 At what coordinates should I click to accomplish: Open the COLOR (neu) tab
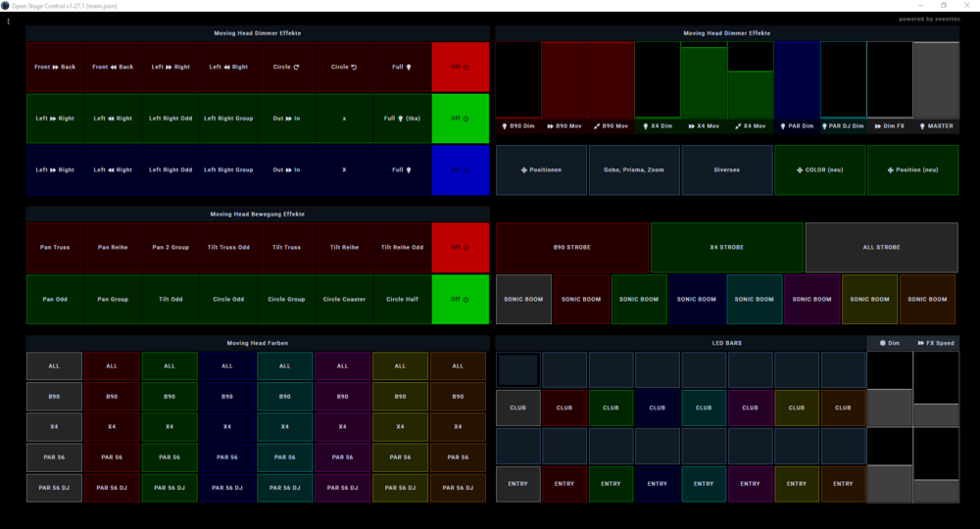coord(820,169)
